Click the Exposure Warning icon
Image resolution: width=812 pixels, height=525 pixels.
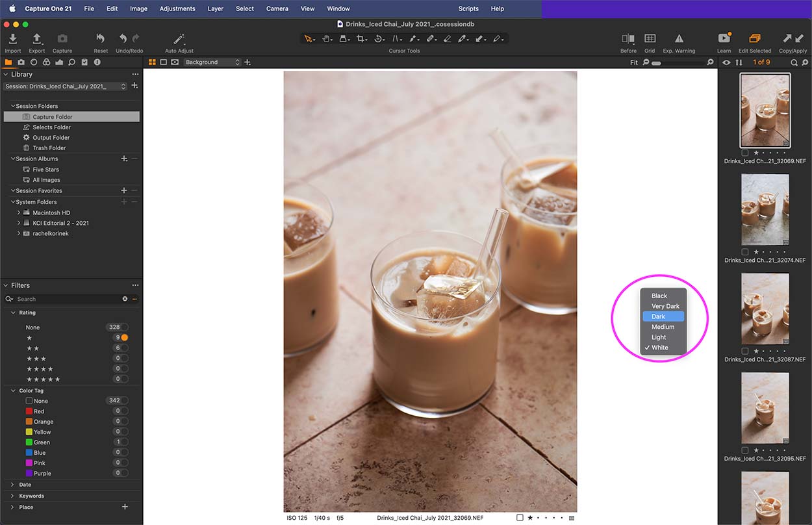[x=679, y=39]
